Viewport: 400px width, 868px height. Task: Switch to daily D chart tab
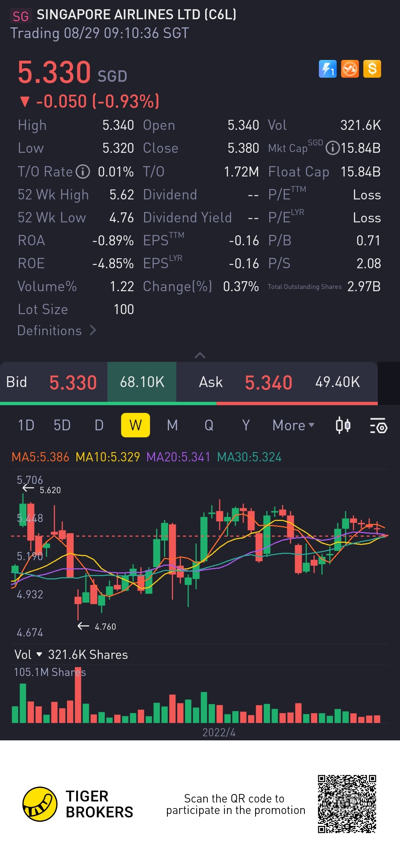coord(99,425)
